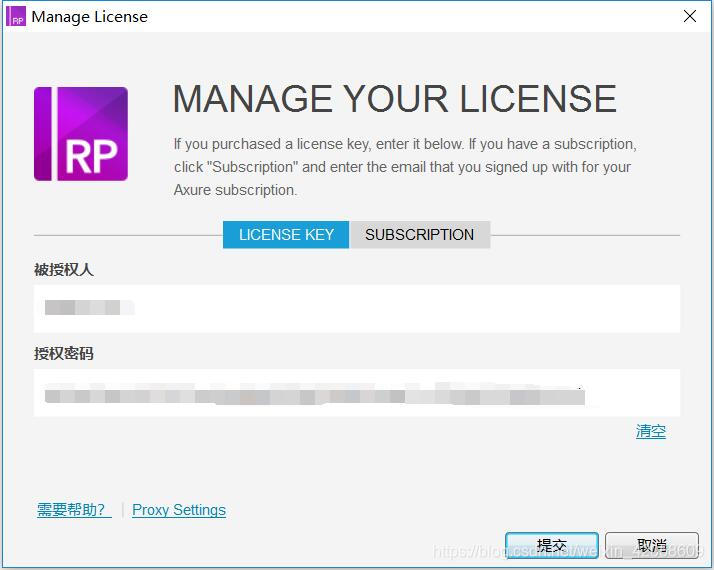Focus the 授权密码 license key field
The image size is (714, 570).
tap(357, 393)
